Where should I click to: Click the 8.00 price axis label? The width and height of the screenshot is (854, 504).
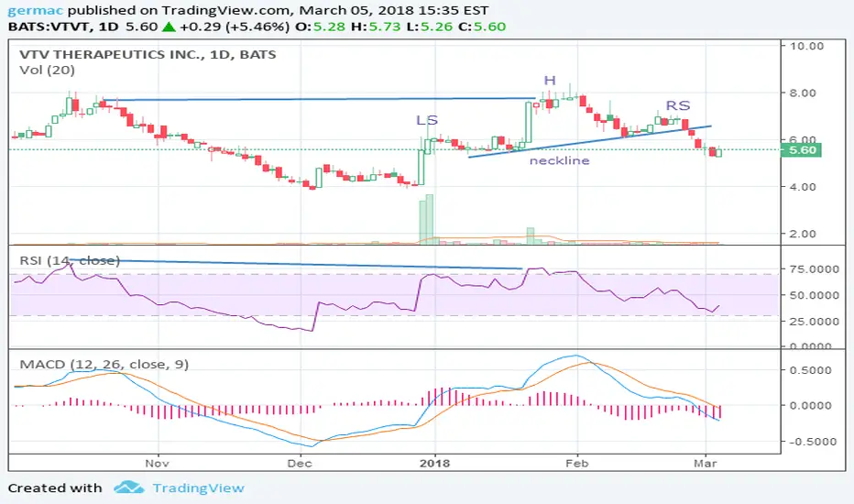click(804, 93)
